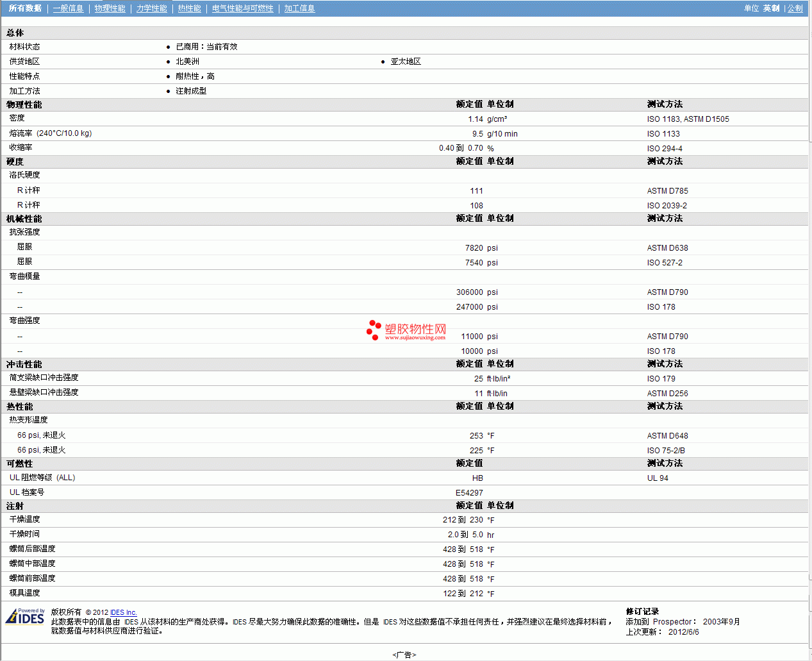Open the 力学性能 tab
The height and width of the screenshot is (661, 812).
point(151,8)
